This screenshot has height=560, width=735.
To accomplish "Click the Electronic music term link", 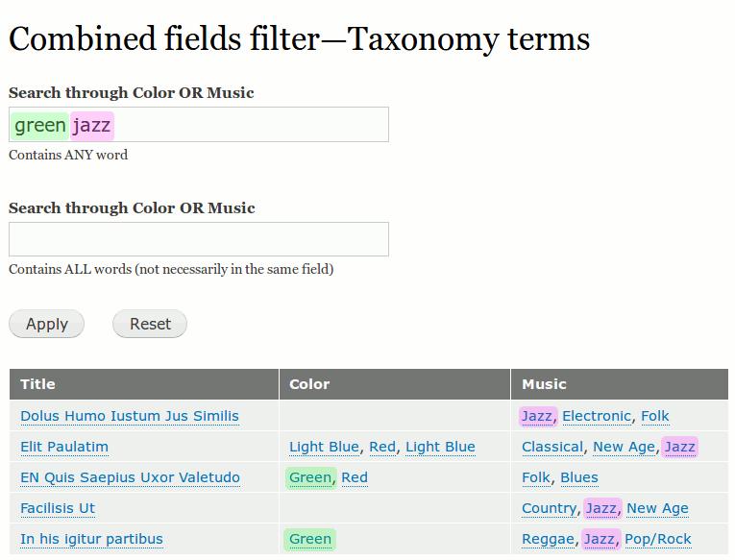I will [x=597, y=416].
